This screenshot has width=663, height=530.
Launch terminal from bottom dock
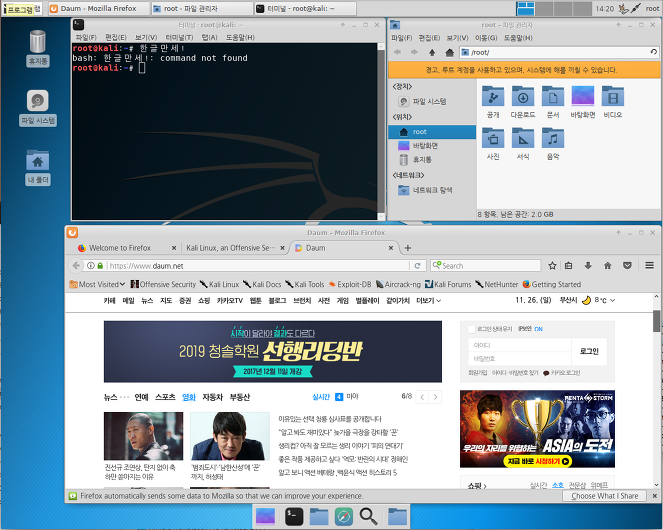(x=294, y=516)
